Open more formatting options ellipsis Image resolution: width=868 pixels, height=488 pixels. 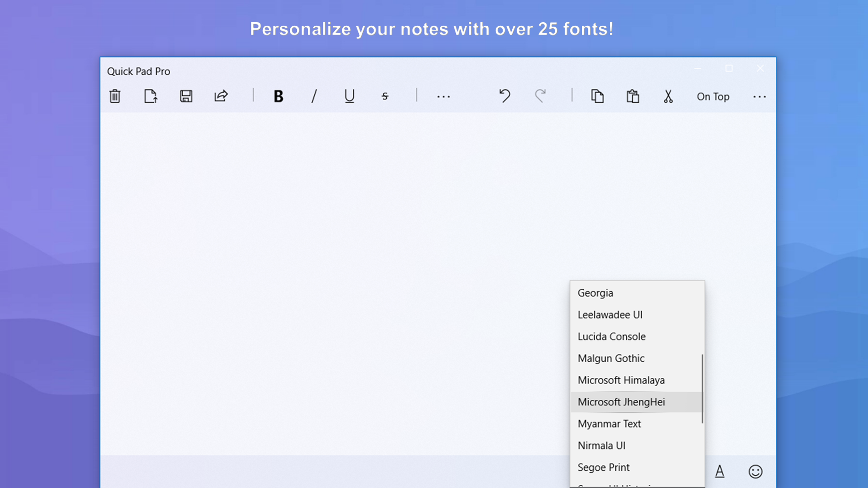tap(444, 97)
